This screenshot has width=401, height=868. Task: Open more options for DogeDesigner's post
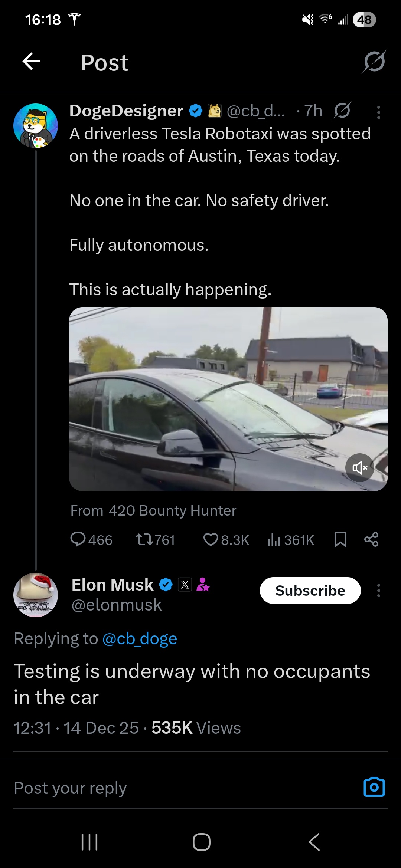click(x=378, y=112)
